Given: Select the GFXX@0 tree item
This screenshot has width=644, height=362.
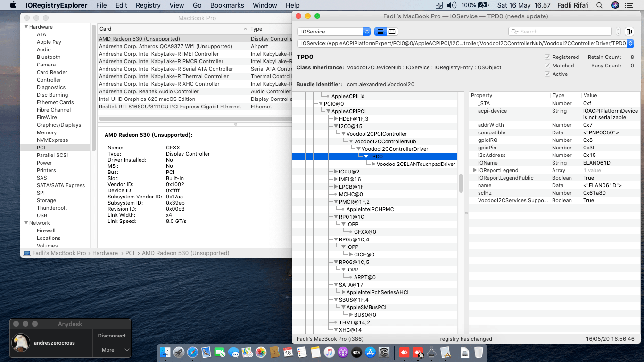Looking at the screenshot, I should click(x=364, y=232).
